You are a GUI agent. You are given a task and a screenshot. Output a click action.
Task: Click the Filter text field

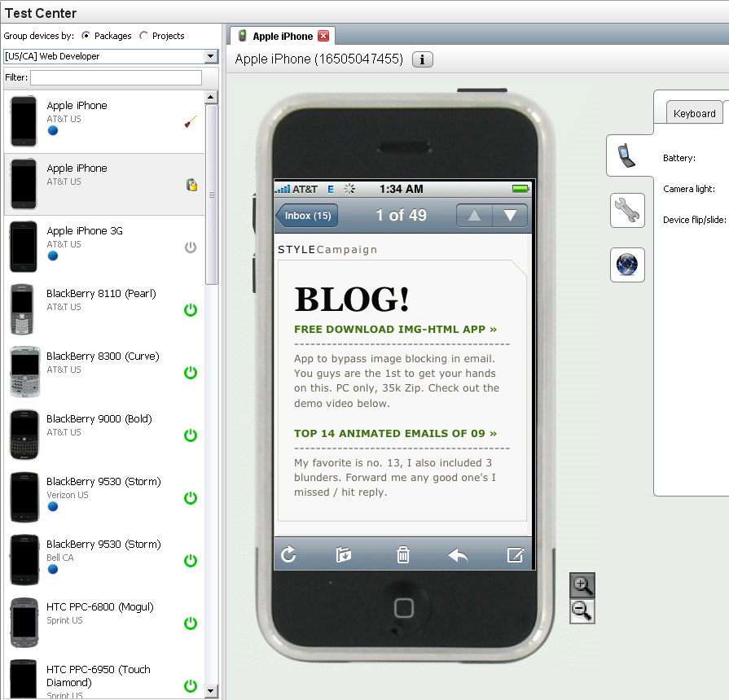(116, 77)
